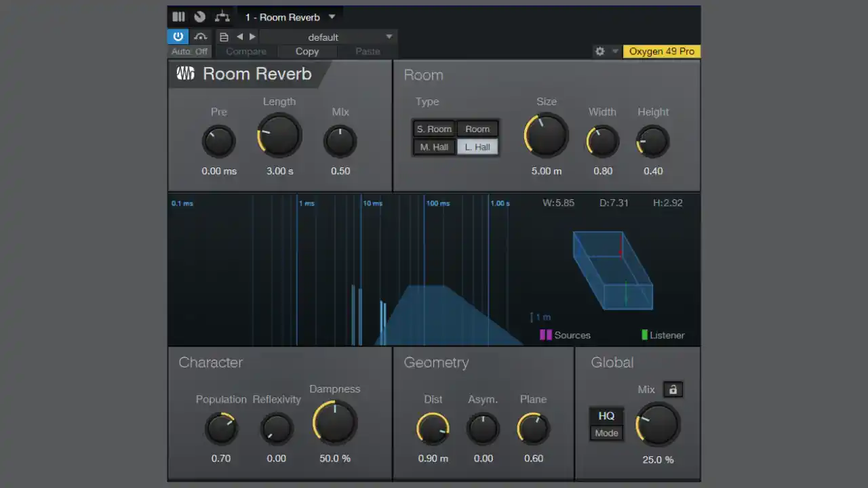Toggle the plugin power/bypass button

(x=178, y=37)
